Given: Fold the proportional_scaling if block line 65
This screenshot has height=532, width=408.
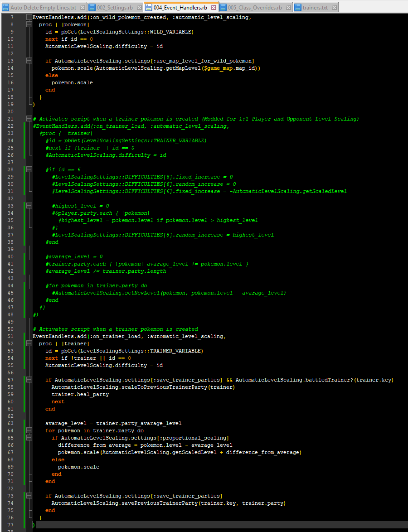Looking at the screenshot, I should pyautogui.click(x=29, y=438).
